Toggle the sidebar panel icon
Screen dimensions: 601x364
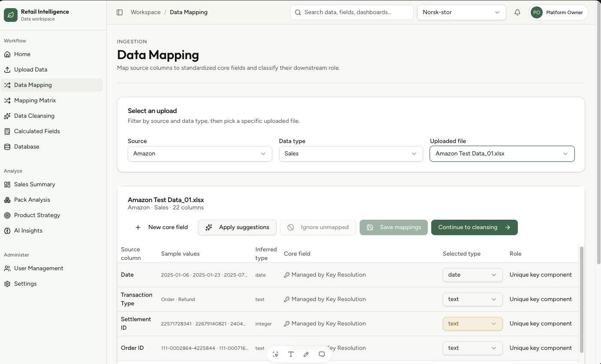[120, 12]
